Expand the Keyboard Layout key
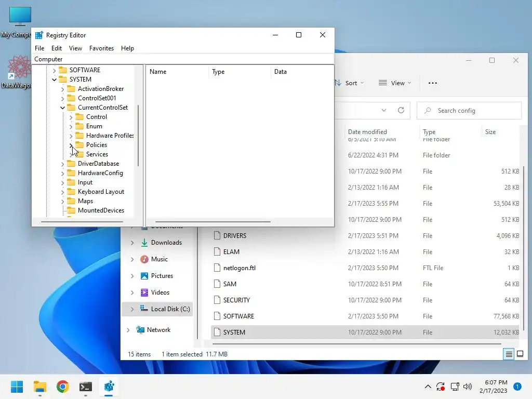 (x=62, y=192)
